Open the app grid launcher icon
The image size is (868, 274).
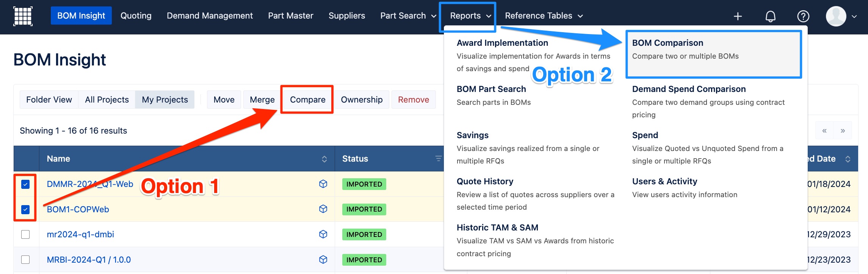23,16
